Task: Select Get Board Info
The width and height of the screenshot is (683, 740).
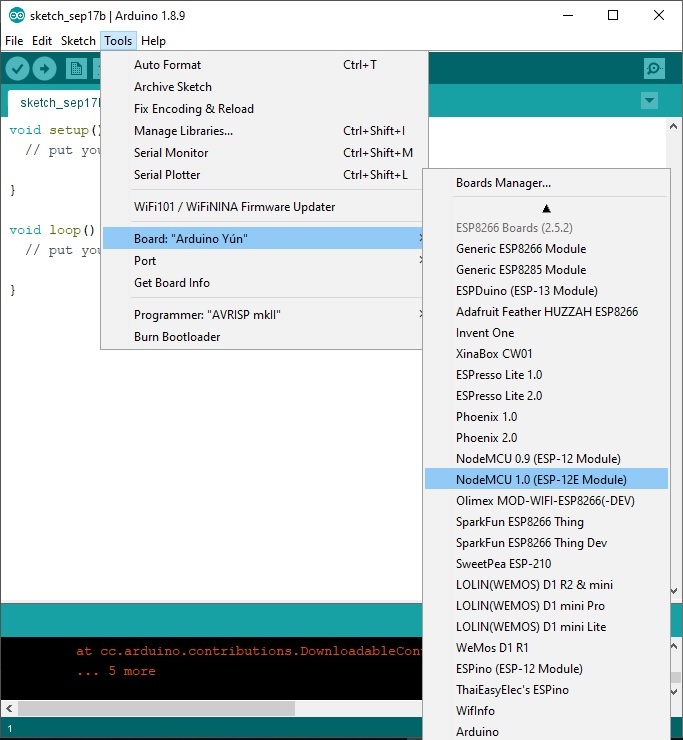Action: point(262,283)
